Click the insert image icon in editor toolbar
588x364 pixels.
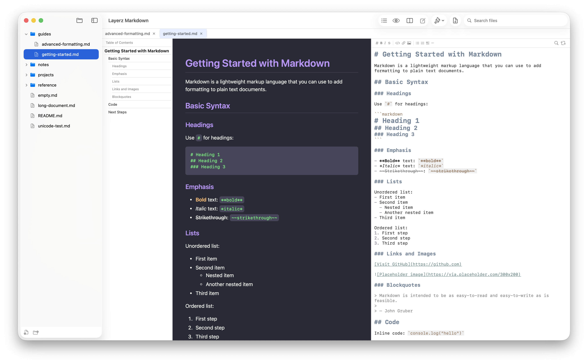point(409,43)
